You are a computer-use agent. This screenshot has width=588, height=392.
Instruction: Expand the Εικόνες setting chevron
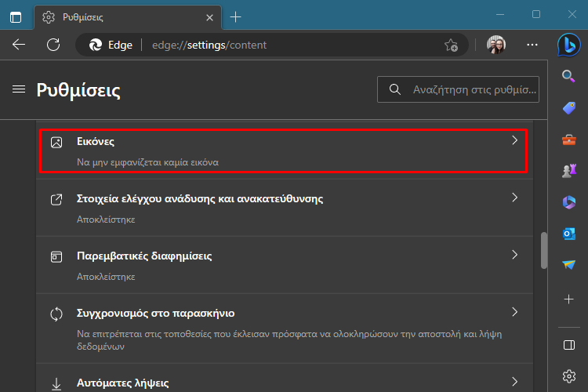click(x=514, y=140)
